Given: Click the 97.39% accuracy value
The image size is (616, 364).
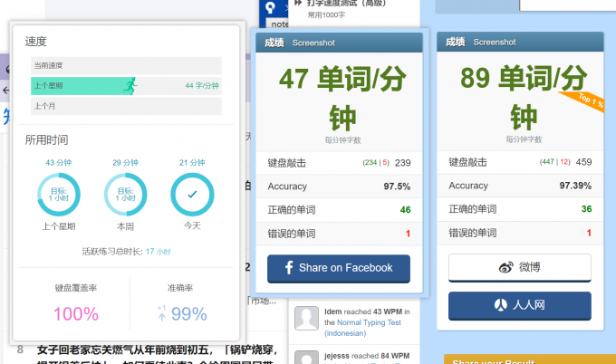Looking at the screenshot, I should point(575,186).
